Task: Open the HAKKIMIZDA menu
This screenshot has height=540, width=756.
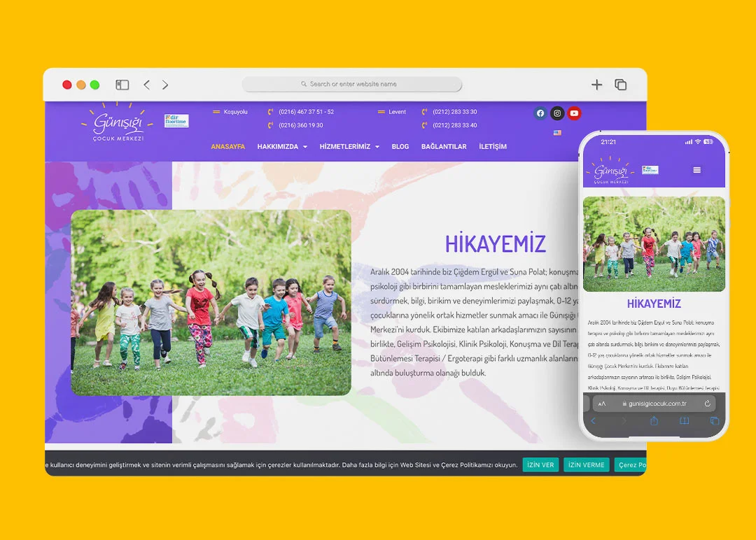Action: (278, 146)
